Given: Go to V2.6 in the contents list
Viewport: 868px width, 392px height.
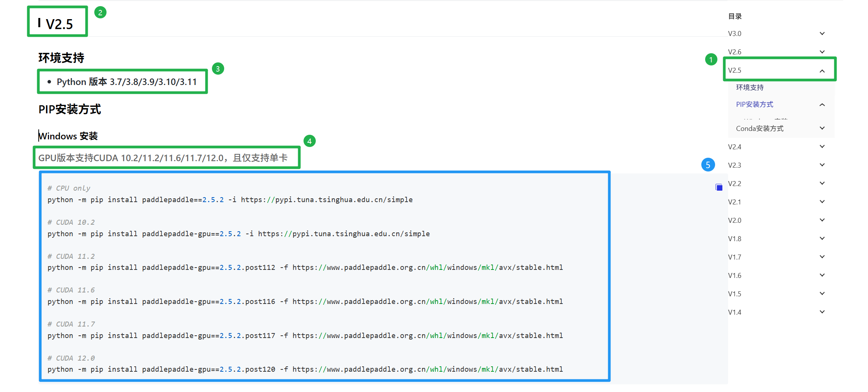Looking at the screenshot, I should tap(735, 52).
